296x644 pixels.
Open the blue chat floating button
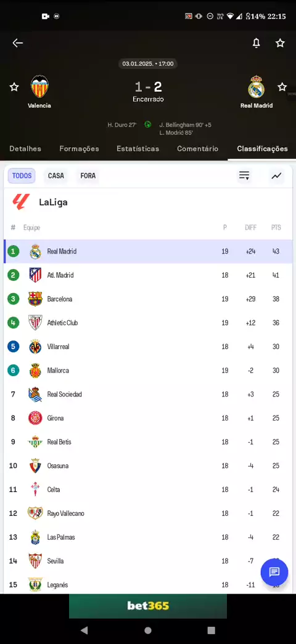pyautogui.click(x=274, y=572)
